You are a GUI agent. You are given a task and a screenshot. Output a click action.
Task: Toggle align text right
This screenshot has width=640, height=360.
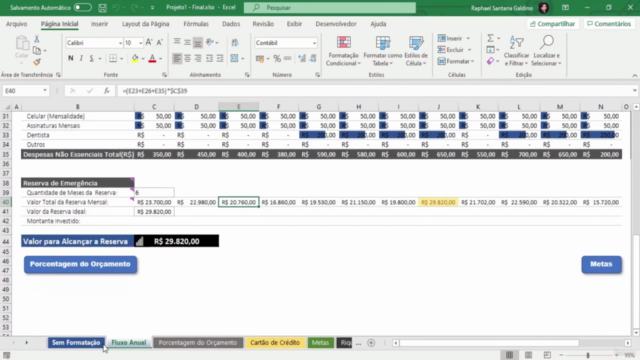coord(198,59)
